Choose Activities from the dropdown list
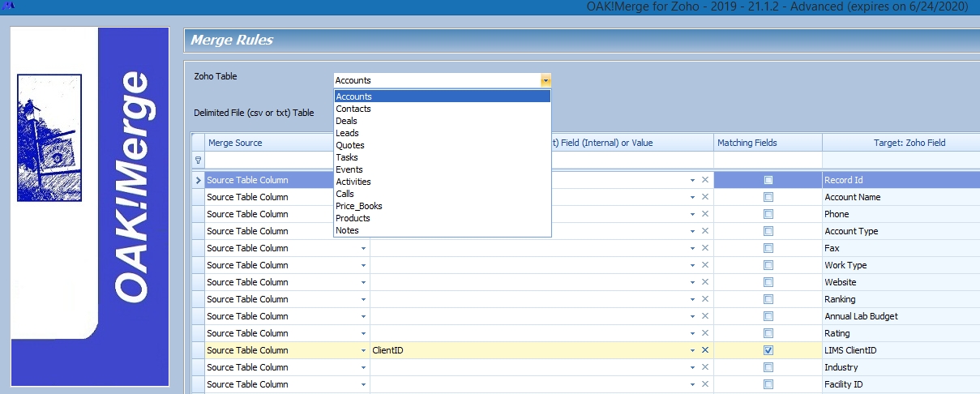 [443, 182]
